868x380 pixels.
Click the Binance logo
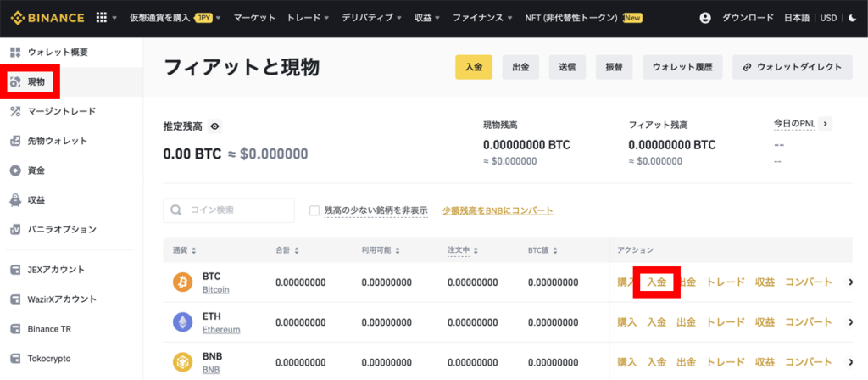point(47,18)
